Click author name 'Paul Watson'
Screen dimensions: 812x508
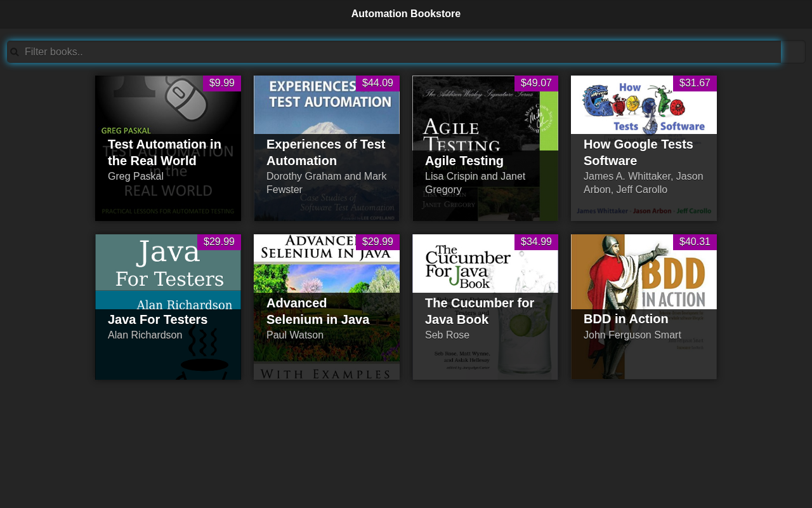[294, 335]
